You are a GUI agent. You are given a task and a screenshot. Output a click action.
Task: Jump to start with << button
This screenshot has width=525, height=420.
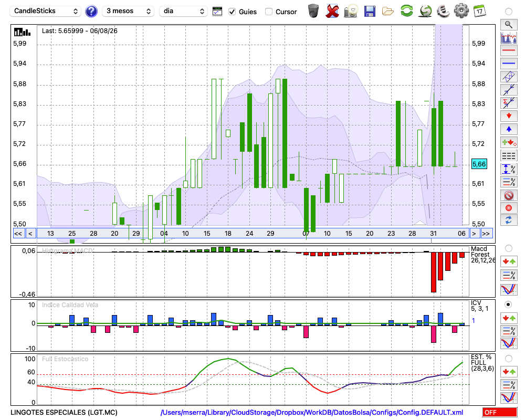tap(18, 234)
